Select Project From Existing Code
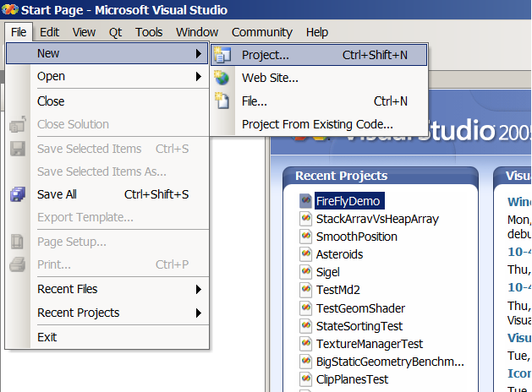The image size is (532, 392). [317, 124]
